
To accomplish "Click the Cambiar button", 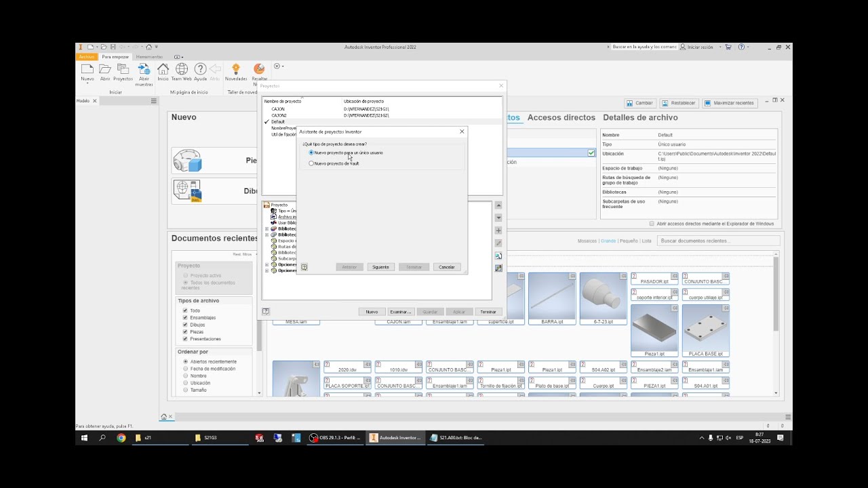I will (639, 103).
